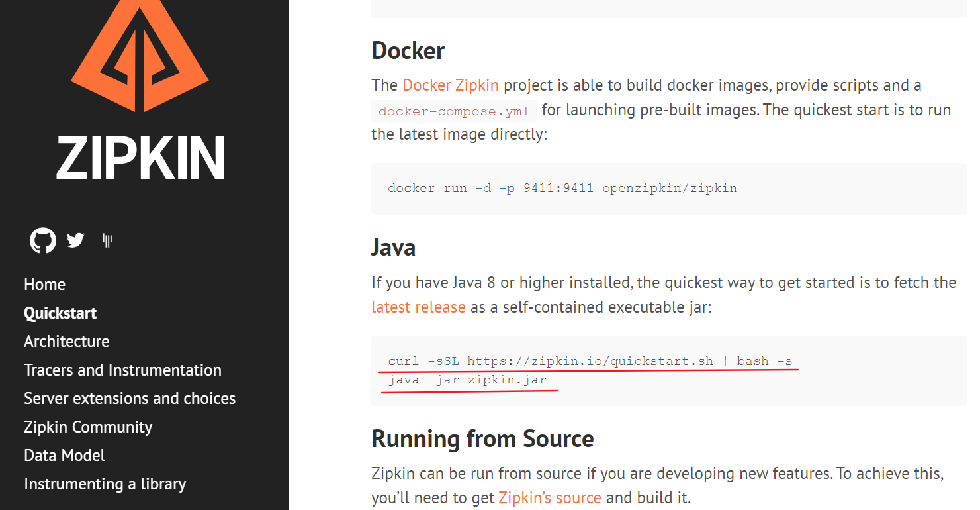This screenshot has height=510, width=980.
Task: Open the GitHub icon link
Action: [43, 240]
